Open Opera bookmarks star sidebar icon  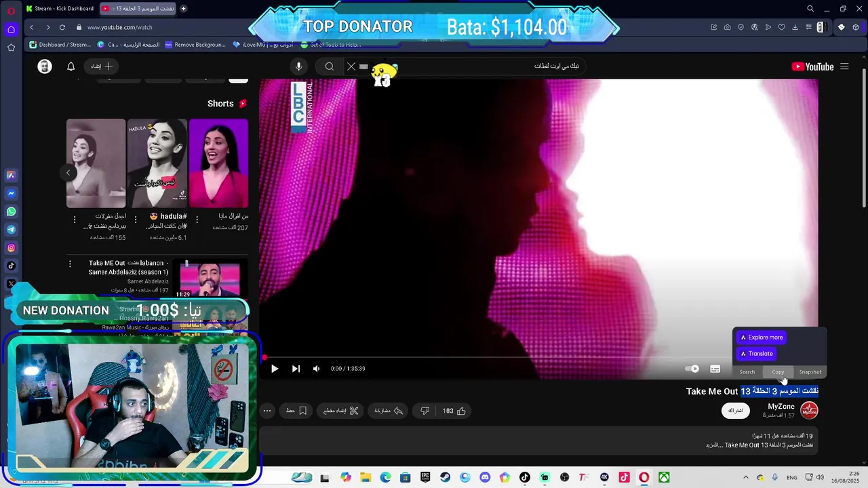(11, 47)
